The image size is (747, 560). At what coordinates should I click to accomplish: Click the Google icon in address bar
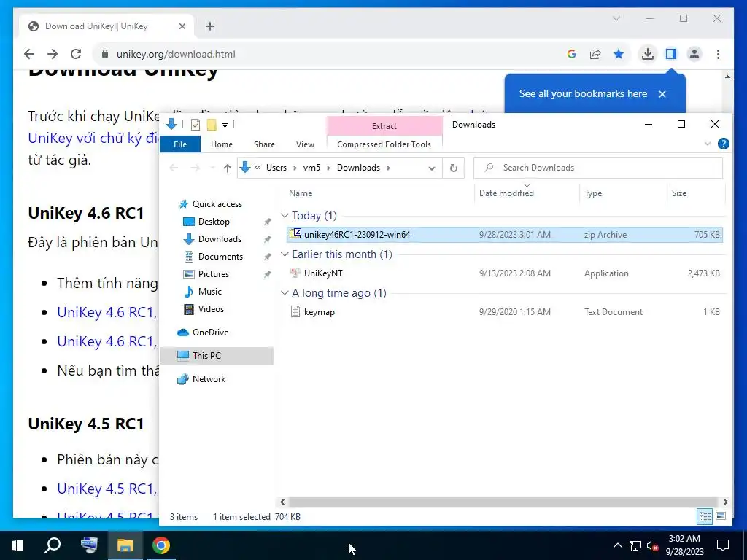(572, 54)
